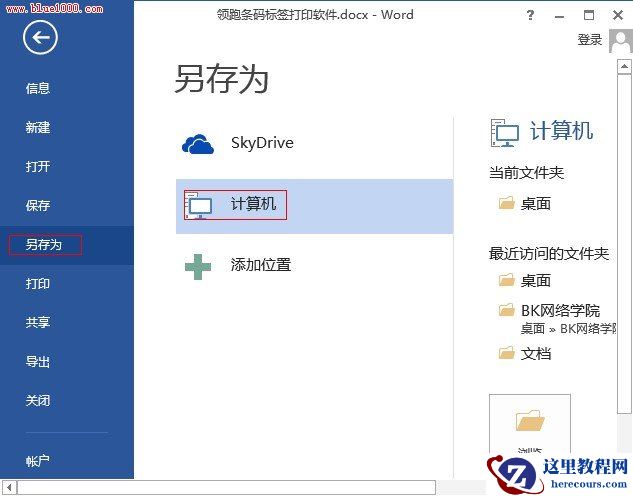
Task: Click folder icon beside BK网络学院
Action: (x=506, y=310)
